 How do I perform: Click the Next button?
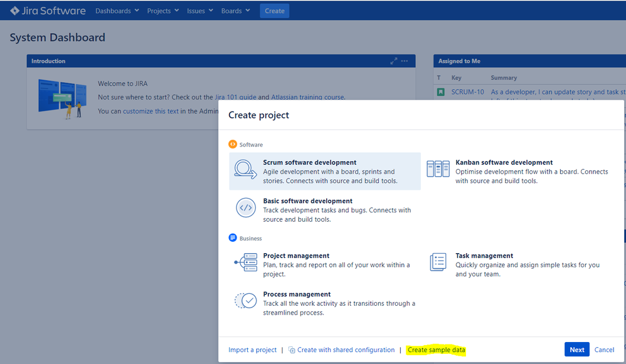(577, 349)
